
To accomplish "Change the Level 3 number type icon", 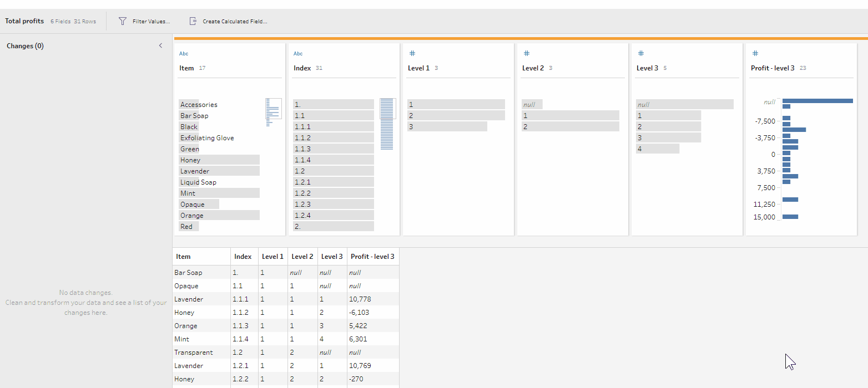I will coord(641,54).
